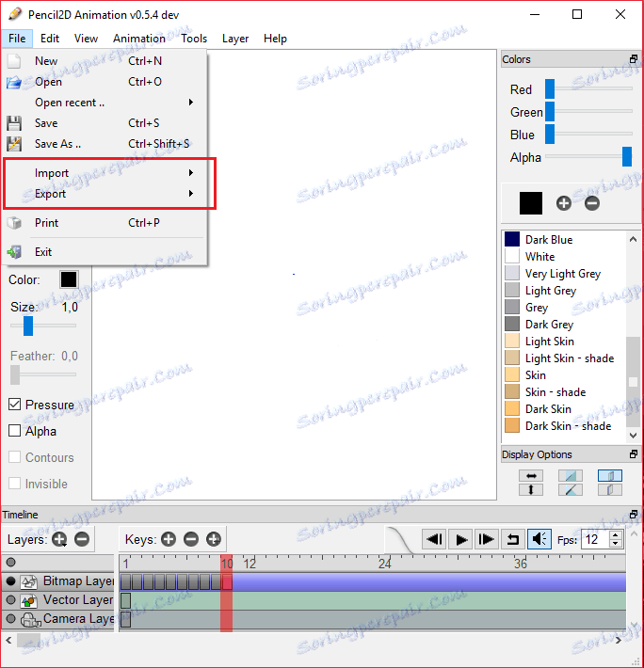This screenshot has height=668, width=644.
Task: Toggle Pressure checkbox
Action: pos(14,405)
